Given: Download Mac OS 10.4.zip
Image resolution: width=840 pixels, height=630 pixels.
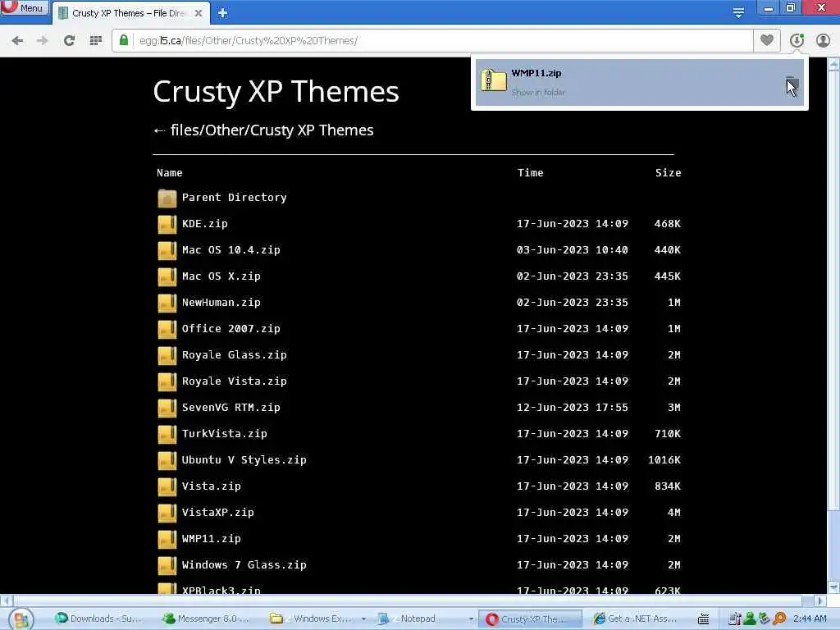Looking at the screenshot, I should tap(231, 249).
